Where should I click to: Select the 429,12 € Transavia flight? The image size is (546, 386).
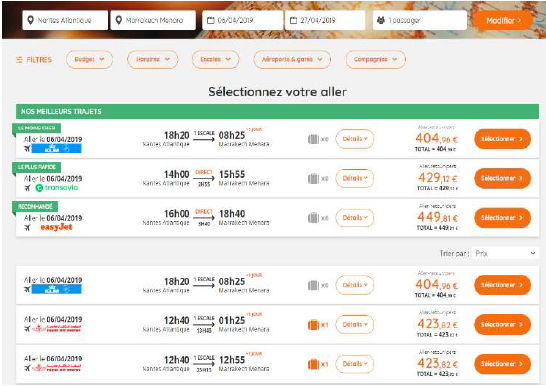click(502, 178)
